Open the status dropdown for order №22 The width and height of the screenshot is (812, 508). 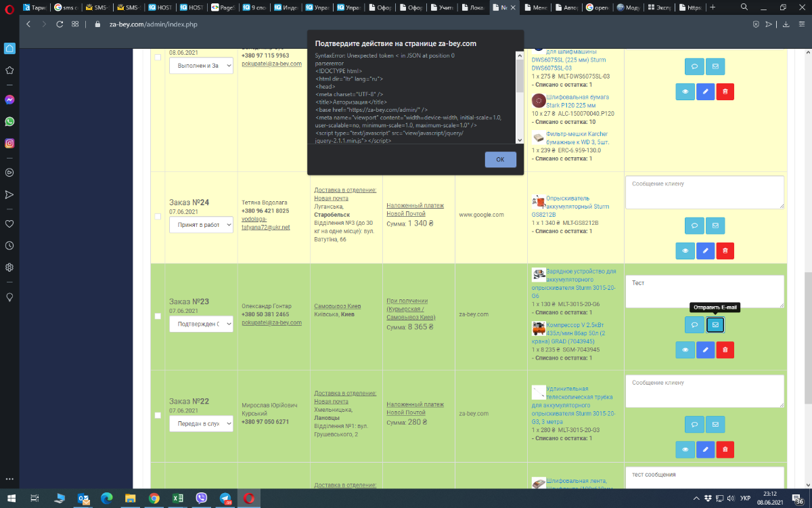pos(201,423)
